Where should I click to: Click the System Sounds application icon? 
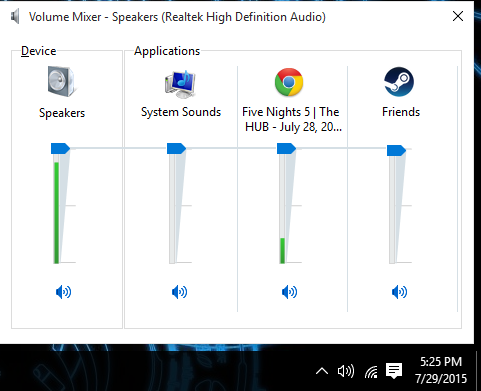pyautogui.click(x=180, y=84)
